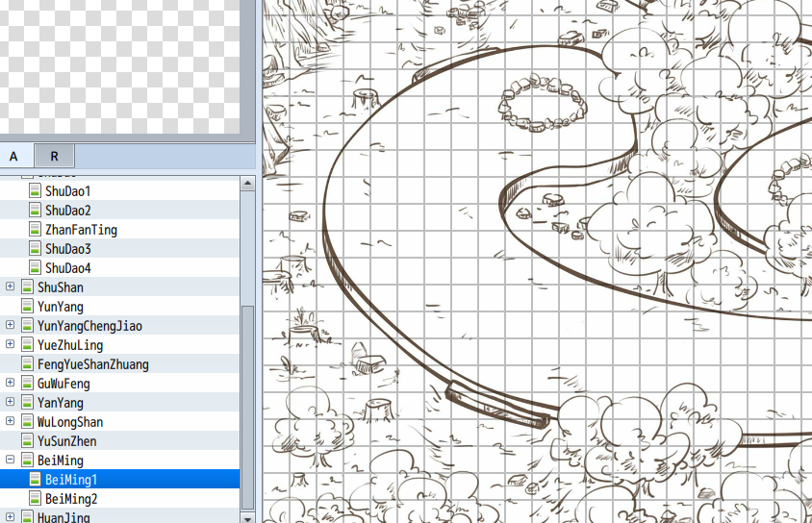Viewport: 812px width, 523px height.
Task: Click the map tree scroll-up arrow
Action: pyautogui.click(x=247, y=183)
